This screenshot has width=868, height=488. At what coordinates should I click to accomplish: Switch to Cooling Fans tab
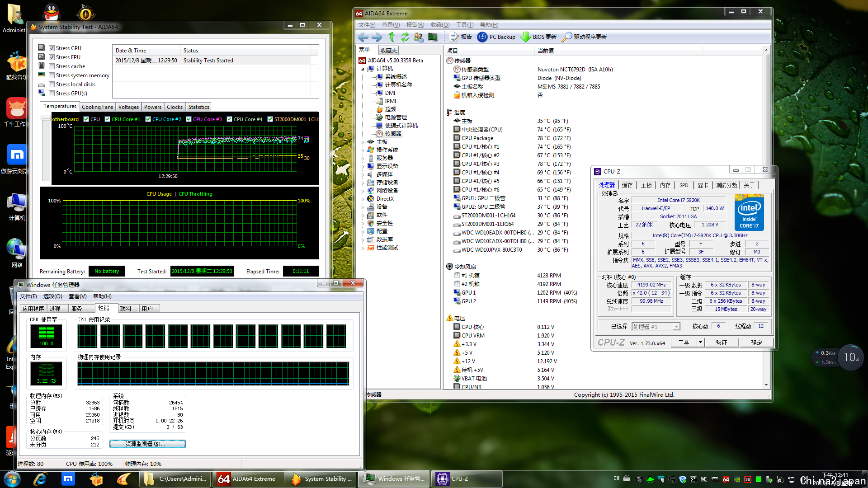click(97, 107)
